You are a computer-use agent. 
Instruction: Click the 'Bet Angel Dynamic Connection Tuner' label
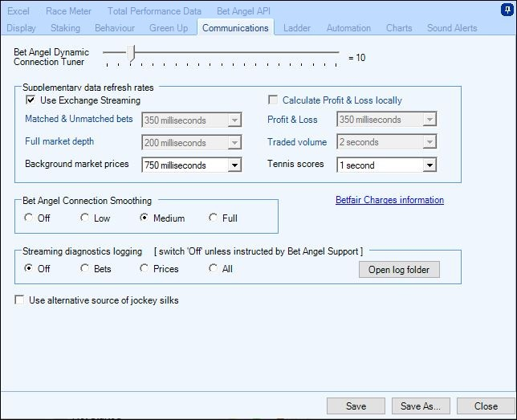point(51,57)
